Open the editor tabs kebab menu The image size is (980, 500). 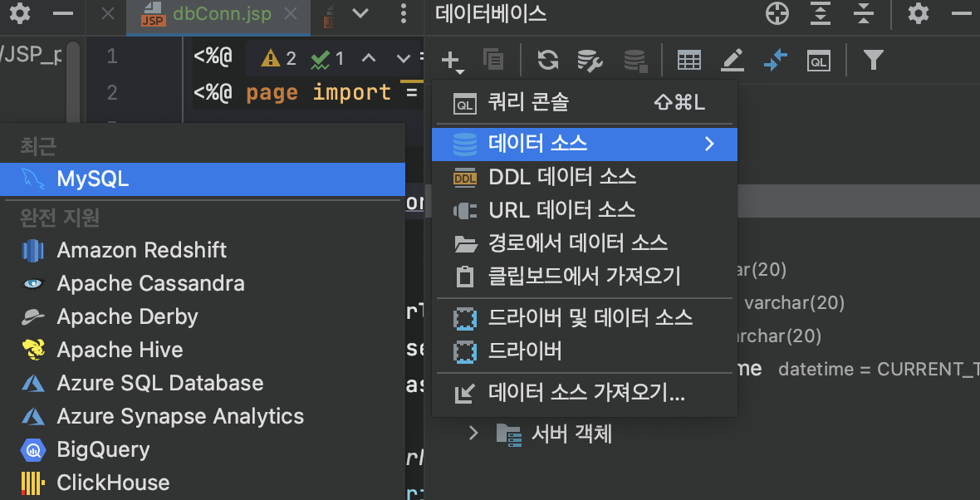pyautogui.click(x=404, y=13)
